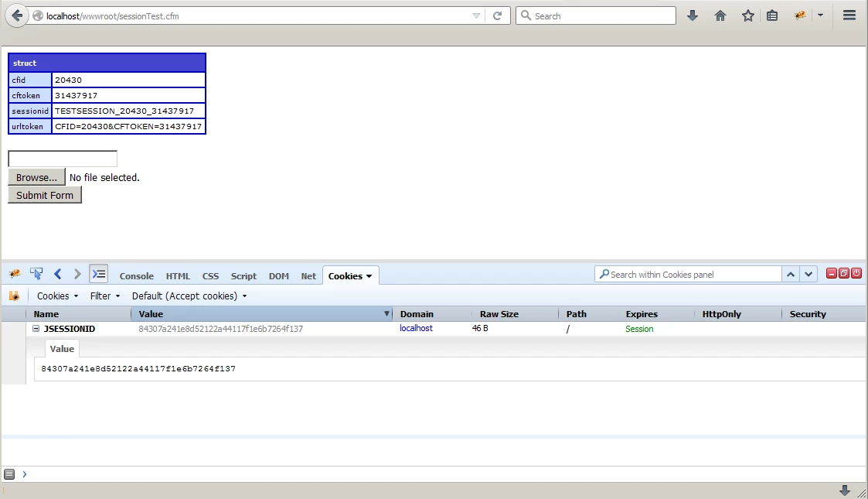Click the Path column header

(588, 314)
